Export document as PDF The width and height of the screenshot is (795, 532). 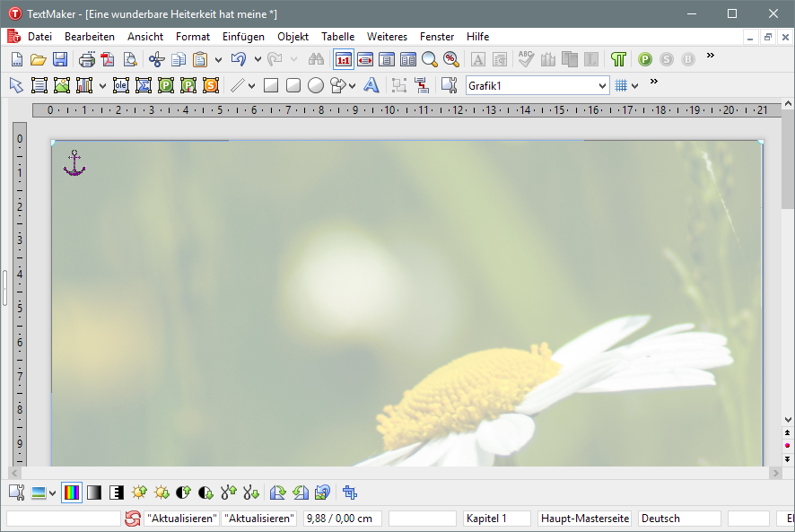[x=108, y=59]
